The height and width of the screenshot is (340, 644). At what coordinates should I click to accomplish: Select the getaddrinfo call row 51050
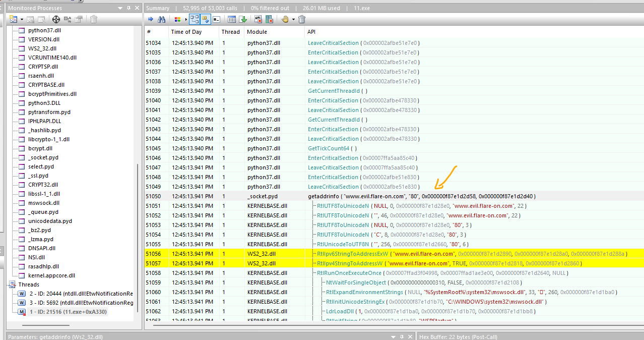(x=394, y=196)
